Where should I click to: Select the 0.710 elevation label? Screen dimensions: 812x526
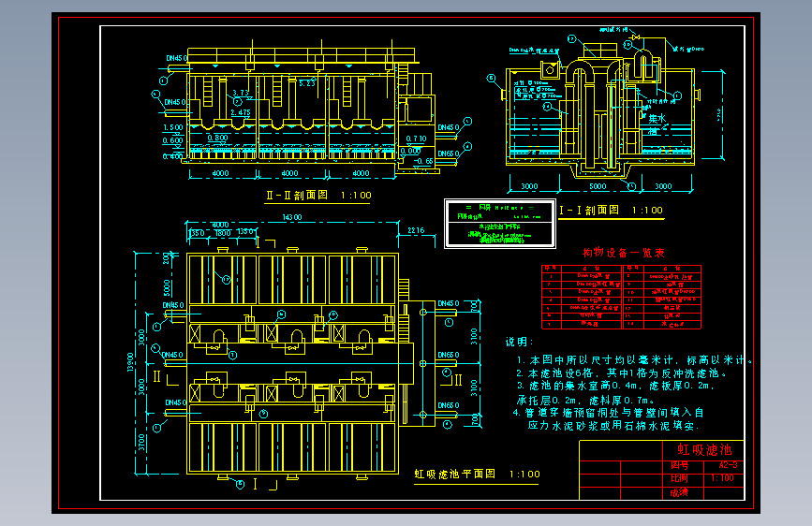[x=417, y=139]
